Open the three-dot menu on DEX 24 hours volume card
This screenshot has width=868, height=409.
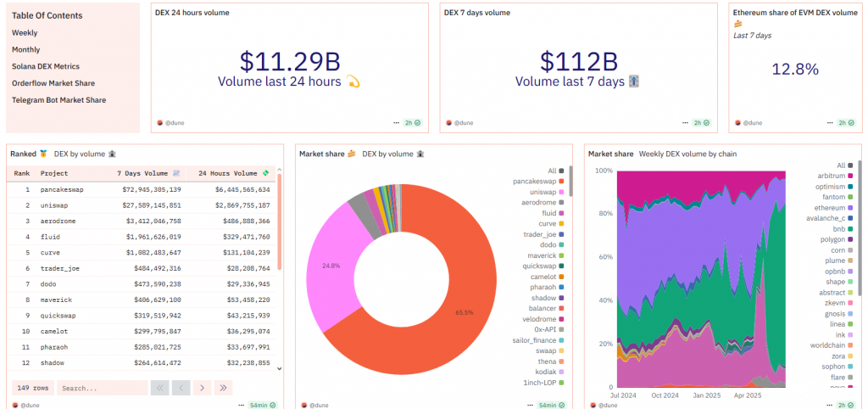pyautogui.click(x=397, y=122)
